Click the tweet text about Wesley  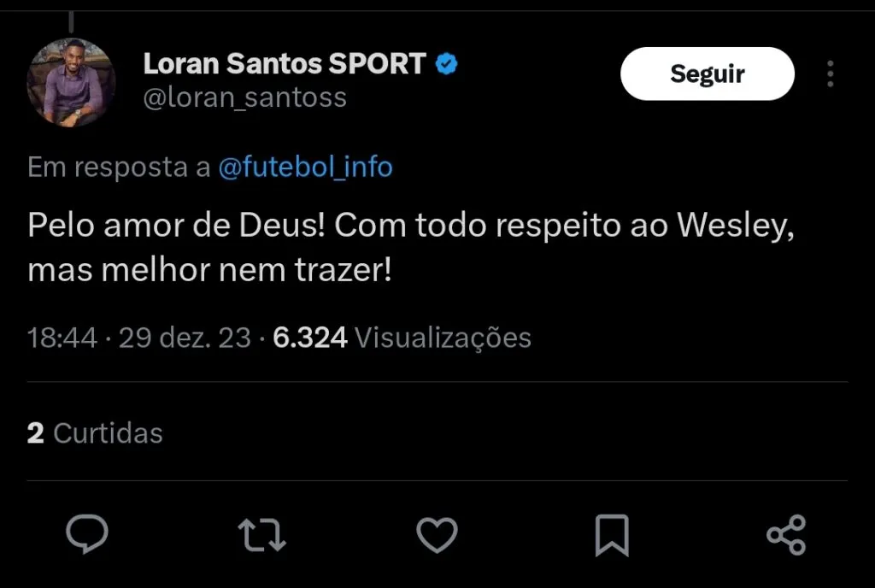pyautogui.click(x=411, y=226)
